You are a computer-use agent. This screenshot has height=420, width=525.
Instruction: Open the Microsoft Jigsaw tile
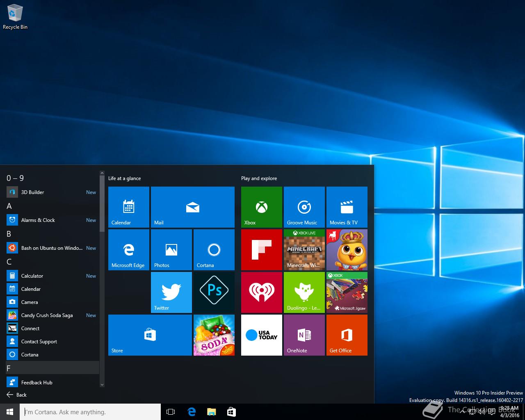[347, 292]
